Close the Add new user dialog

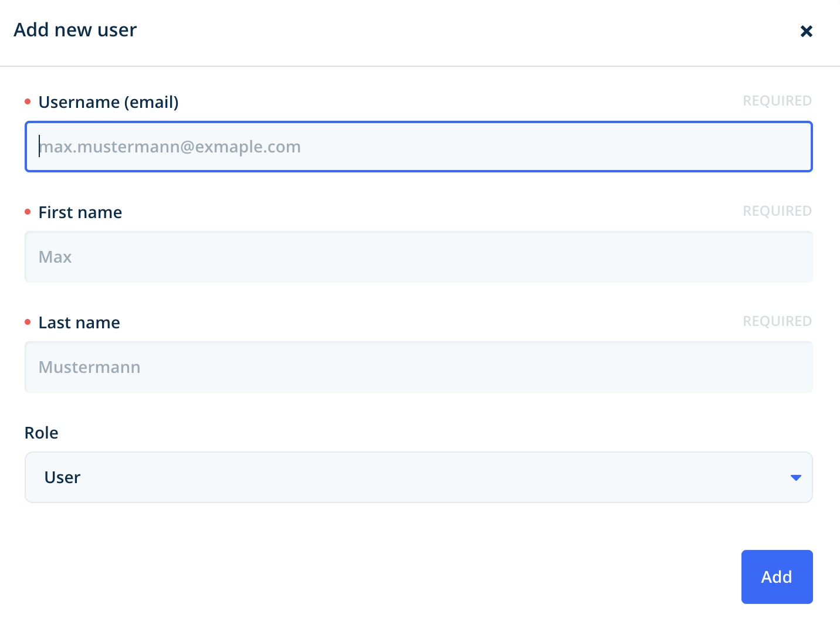pyautogui.click(x=807, y=31)
